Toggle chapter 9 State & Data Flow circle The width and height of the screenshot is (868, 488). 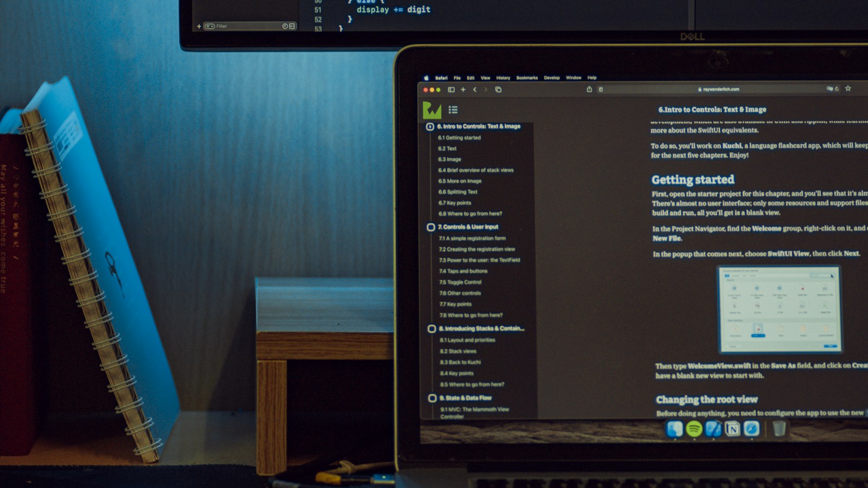[x=432, y=398]
